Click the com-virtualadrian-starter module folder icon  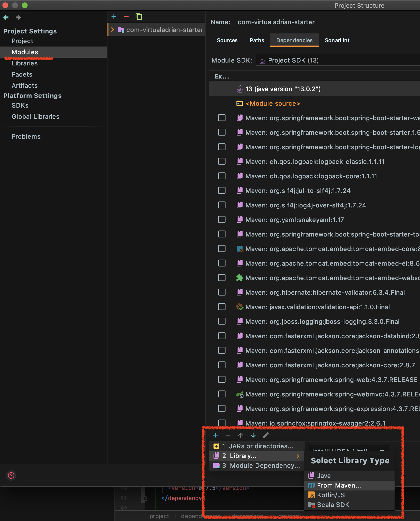point(121,30)
